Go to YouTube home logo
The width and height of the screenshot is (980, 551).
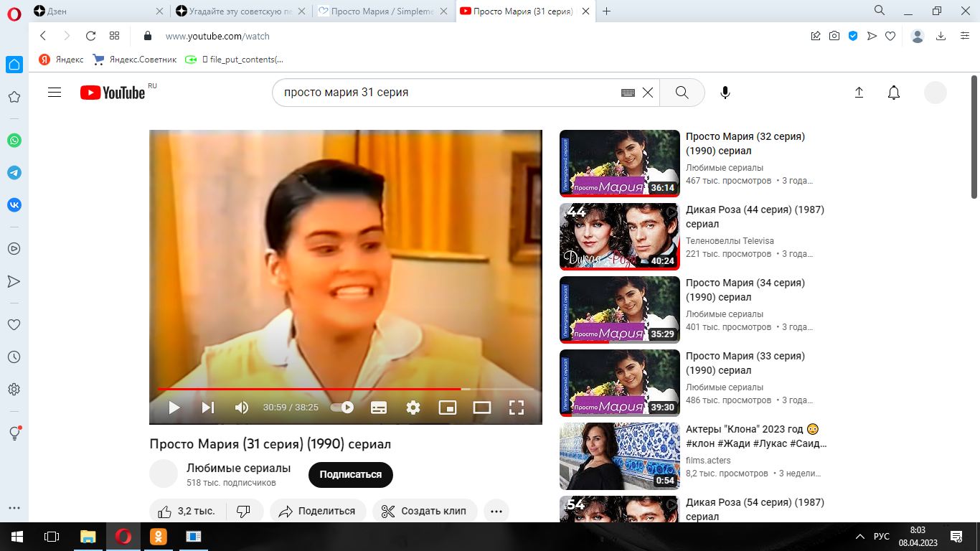click(x=113, y=93)
